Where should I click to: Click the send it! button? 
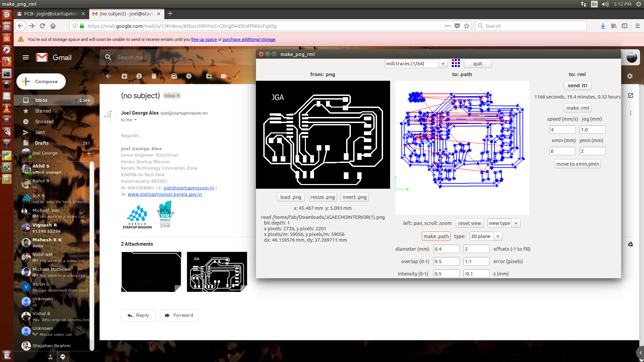click(x=577, y=85)
